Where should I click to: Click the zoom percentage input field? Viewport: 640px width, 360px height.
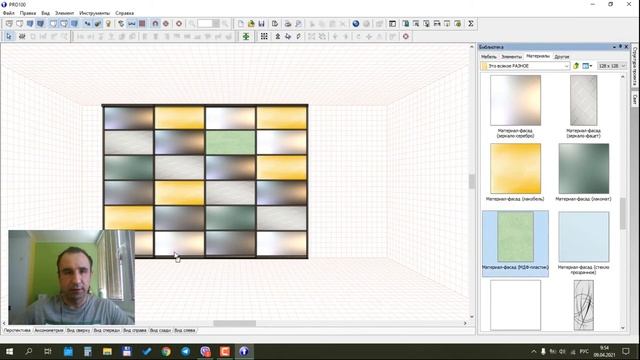click(x=205, y=24)
